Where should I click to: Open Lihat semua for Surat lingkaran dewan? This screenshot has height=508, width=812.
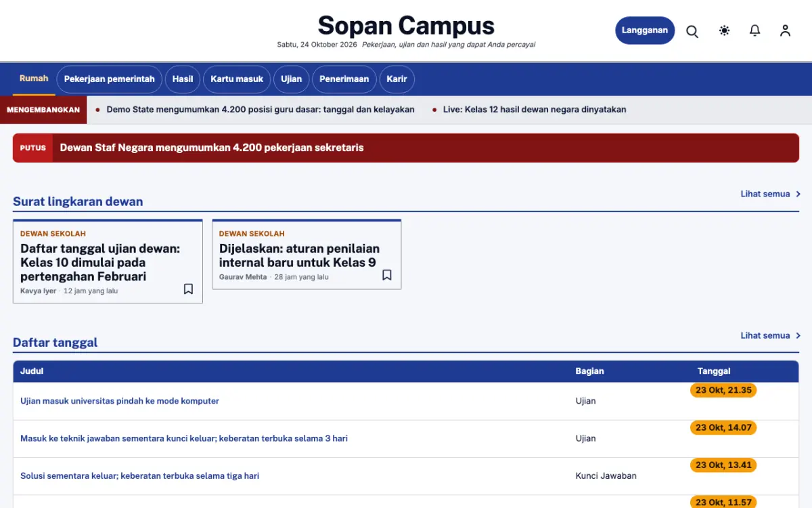[771, 194]
